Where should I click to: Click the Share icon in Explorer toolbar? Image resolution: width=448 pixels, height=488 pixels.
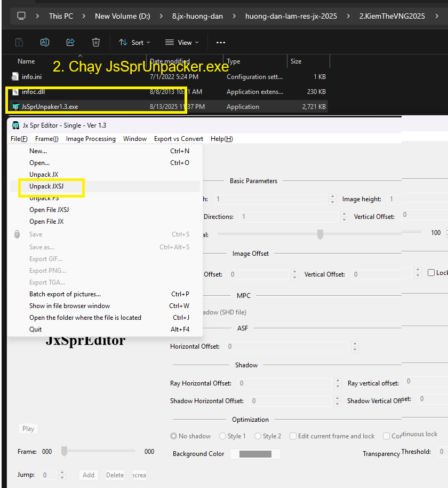coord(70,42)
